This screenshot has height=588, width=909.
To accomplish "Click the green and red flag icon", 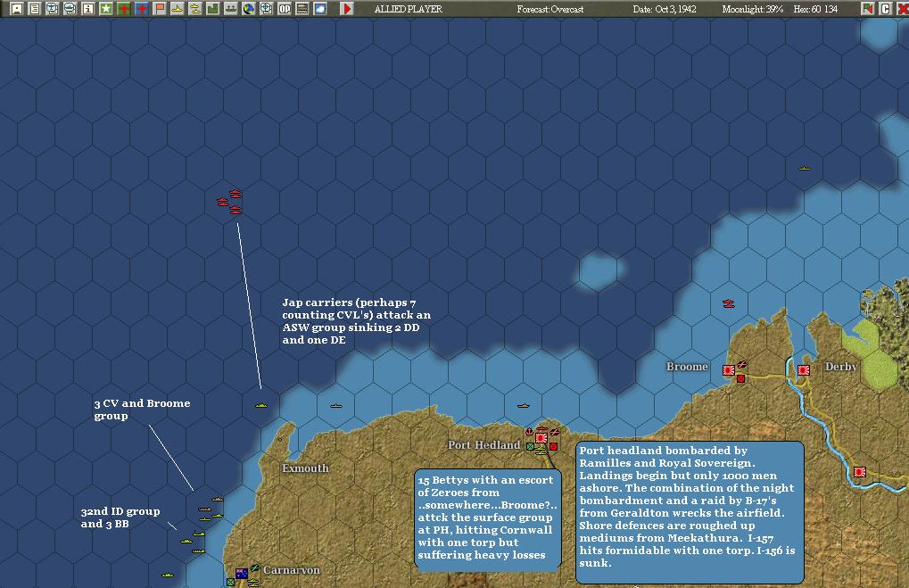I will pyautogui.click(x=867, y=9).
